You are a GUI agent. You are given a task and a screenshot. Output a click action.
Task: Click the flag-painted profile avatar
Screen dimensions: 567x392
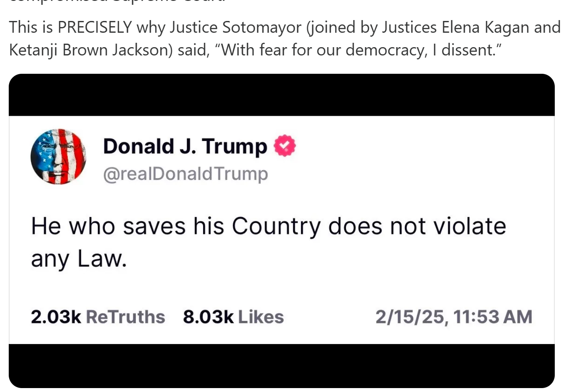[58, 156]
